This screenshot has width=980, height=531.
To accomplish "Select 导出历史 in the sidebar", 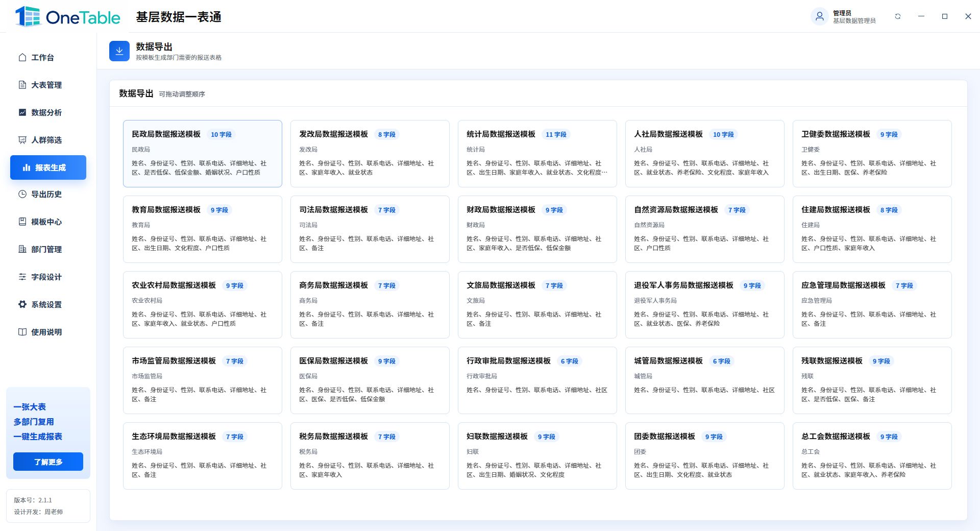I will pyautogui.click(x=48, y=194).
